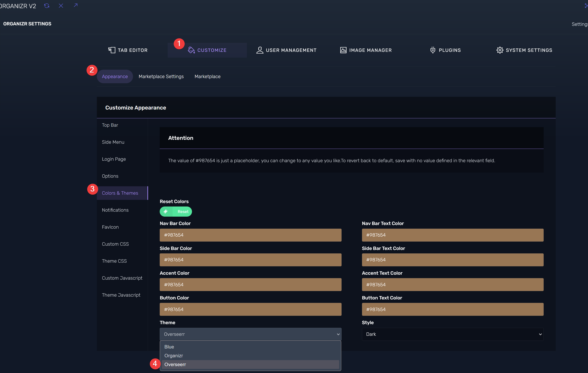This screenshot has width=588, height=373.
Task: Open Login Page section
Action: [122, 159]
